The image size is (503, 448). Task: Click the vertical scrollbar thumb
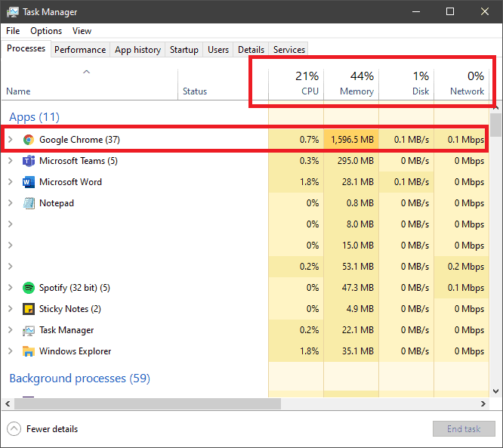point(496,125)
